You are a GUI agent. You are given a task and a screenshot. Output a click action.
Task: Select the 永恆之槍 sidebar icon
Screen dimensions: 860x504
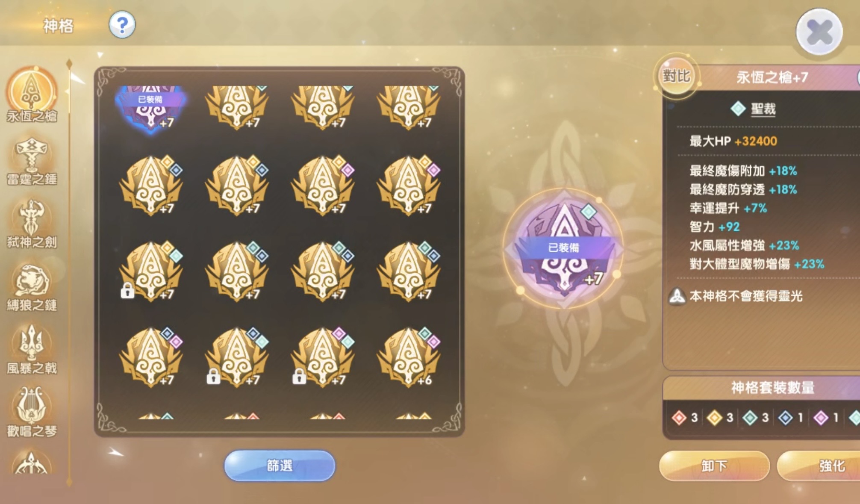[x=31, y=95]
